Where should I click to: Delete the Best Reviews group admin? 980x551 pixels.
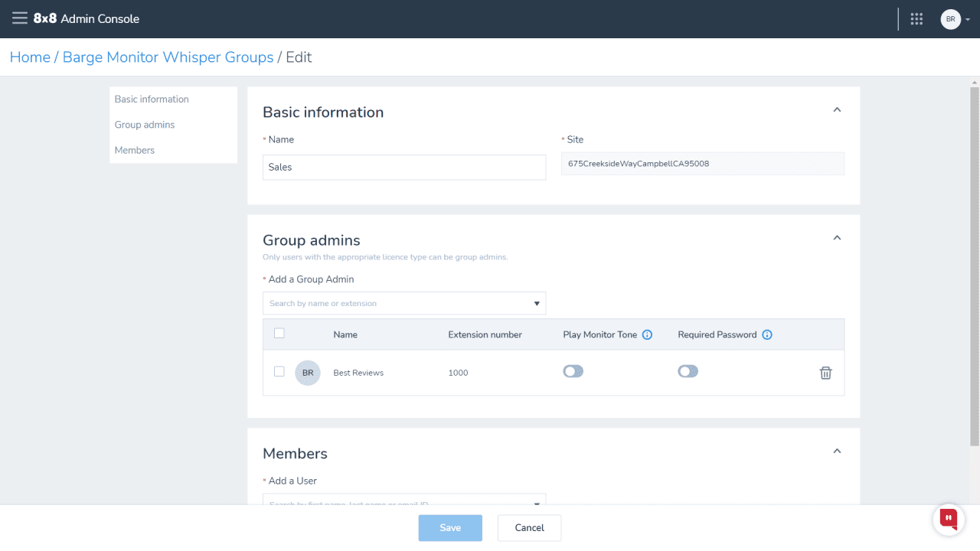(x=825, y=373)
